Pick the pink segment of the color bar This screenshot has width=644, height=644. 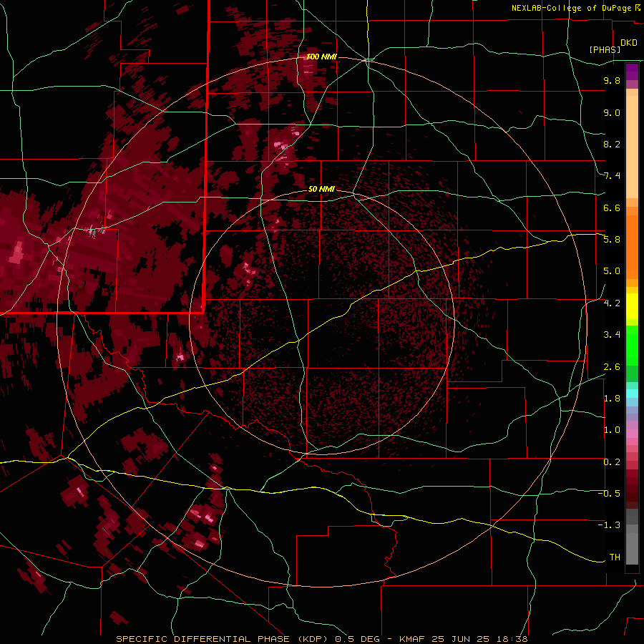pos(632,434)
